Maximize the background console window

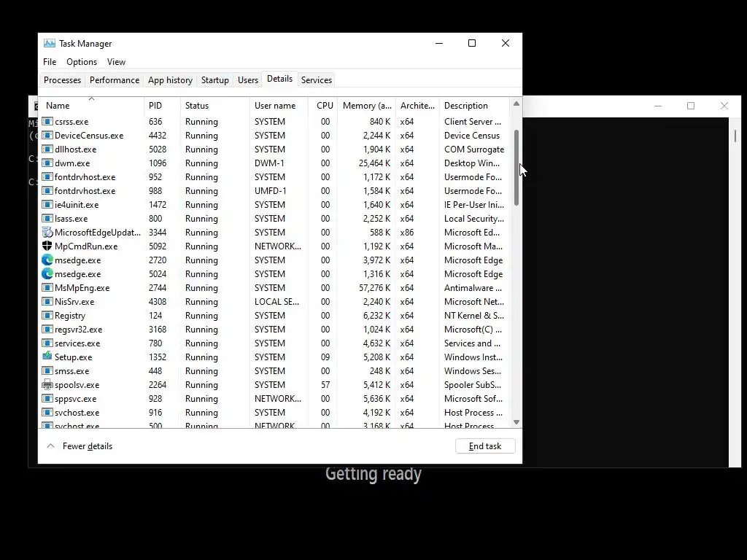point(691,106)
